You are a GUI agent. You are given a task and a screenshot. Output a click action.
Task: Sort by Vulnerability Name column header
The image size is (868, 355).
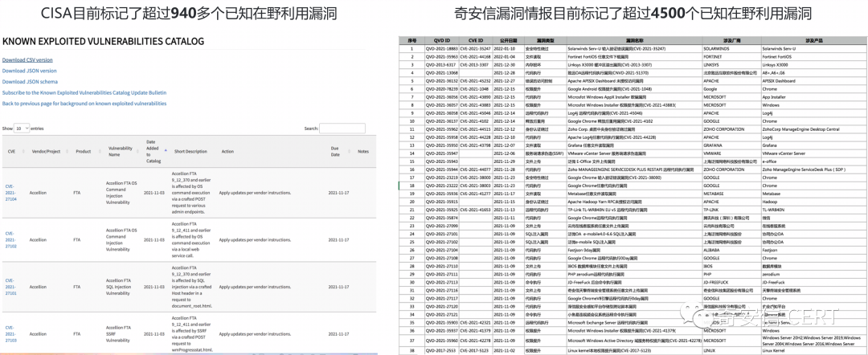point(120,152)
